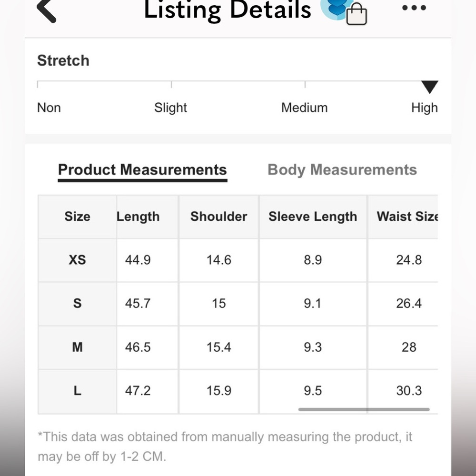Click the Waist Size column header
Screen dimensions: 476x476
407,217
